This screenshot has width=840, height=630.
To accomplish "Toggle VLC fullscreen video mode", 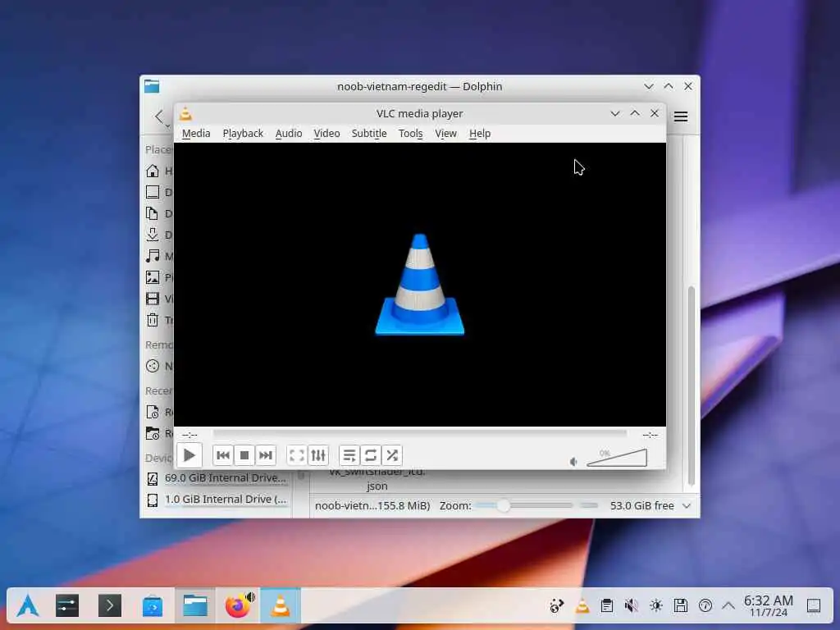I will tap(297, 455).
